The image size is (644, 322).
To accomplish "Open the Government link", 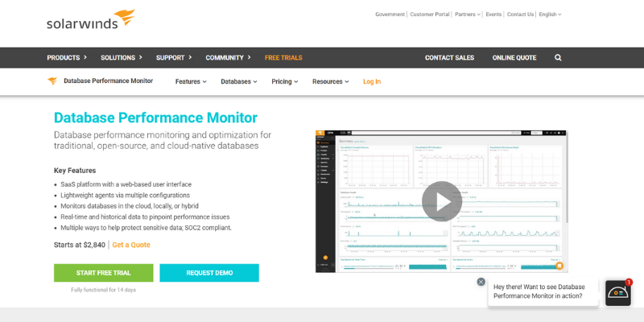I will tap(390, 14).
